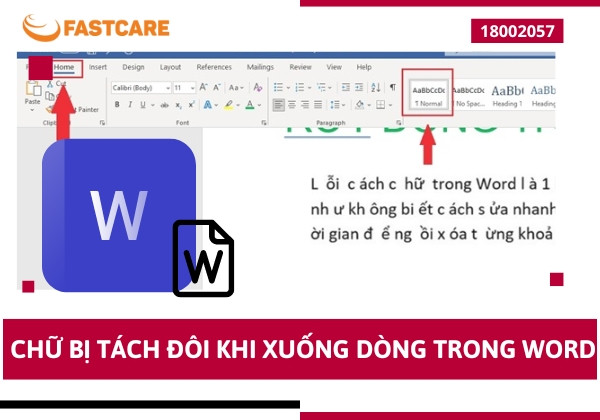Open the View tab
This screenshot has width=600, height=420.
pos(334,67)
